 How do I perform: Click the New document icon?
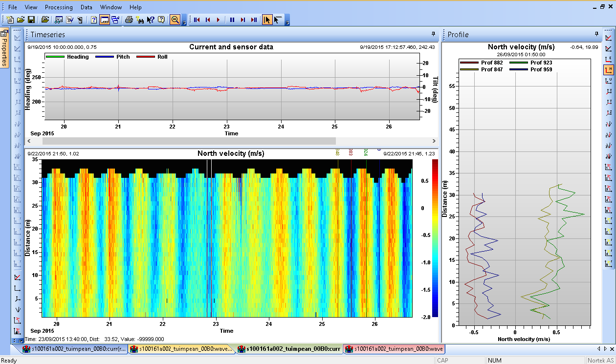(9, 20)
